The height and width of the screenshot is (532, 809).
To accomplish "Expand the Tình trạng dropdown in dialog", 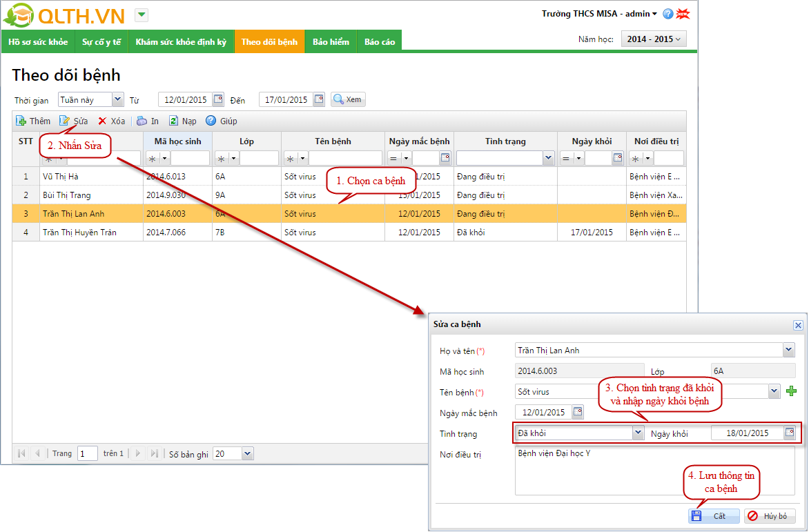I will point(637,433).
